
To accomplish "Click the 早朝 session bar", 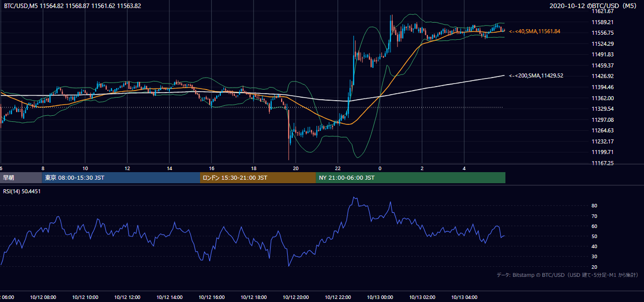I will point(21,178).
